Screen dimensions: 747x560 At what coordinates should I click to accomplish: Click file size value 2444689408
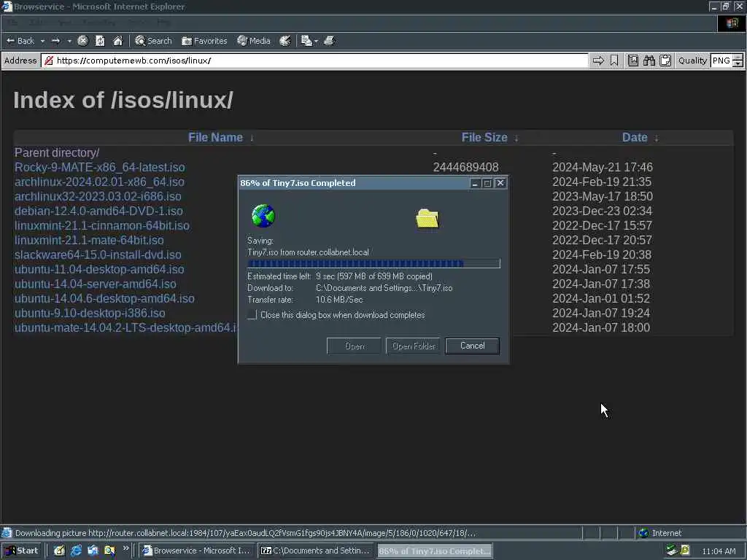(x=465, y=167)
